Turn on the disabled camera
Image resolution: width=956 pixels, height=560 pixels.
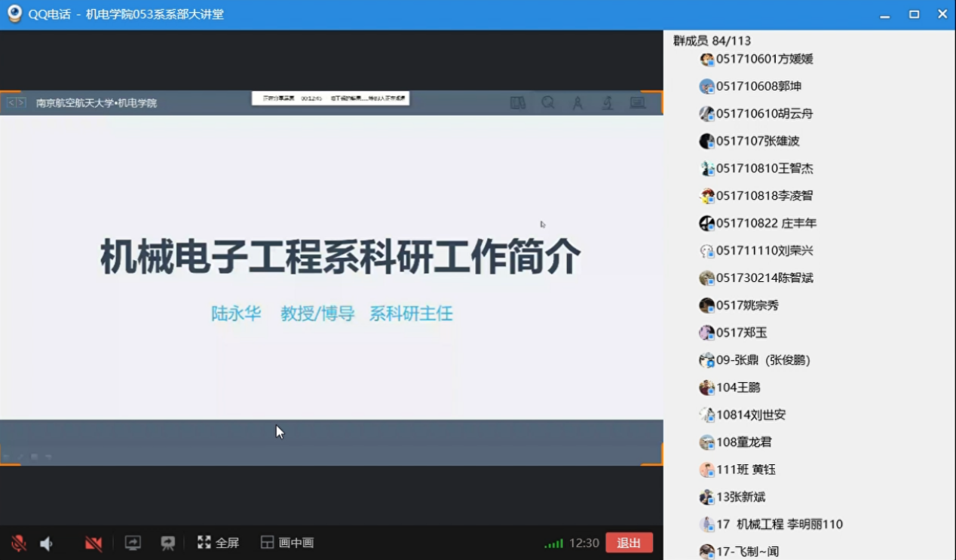coord(93,543)
